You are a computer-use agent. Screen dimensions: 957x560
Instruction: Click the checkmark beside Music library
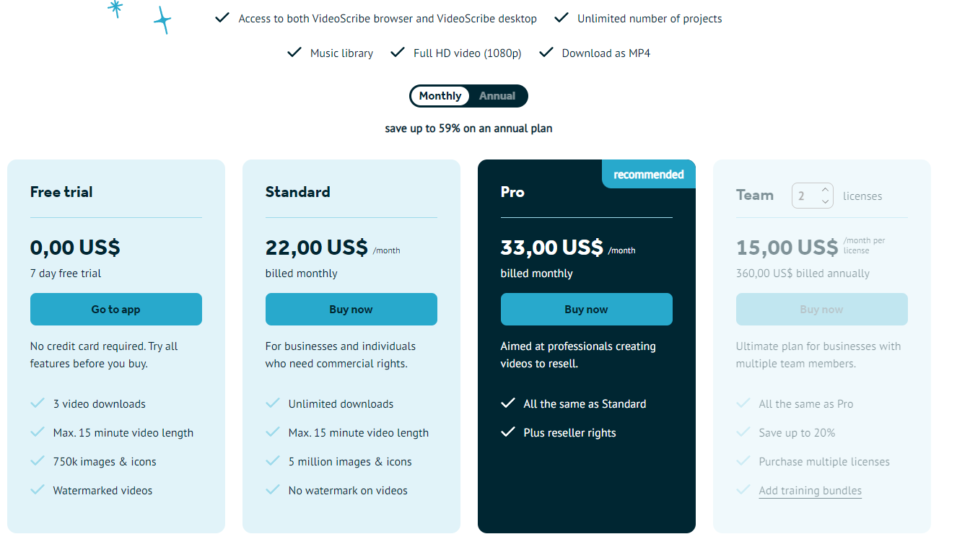click(294, 53)
